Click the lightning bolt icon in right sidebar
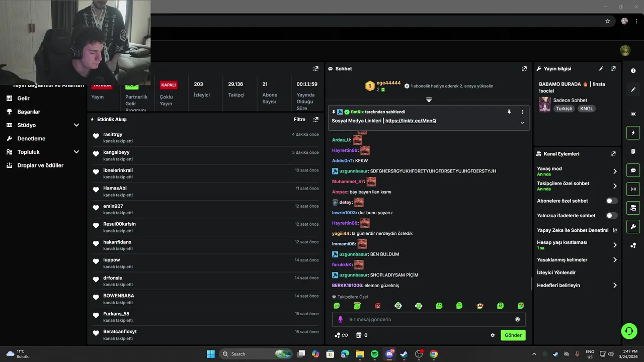Viewport: 644px width, 362px height. click(x=633, y=133)
